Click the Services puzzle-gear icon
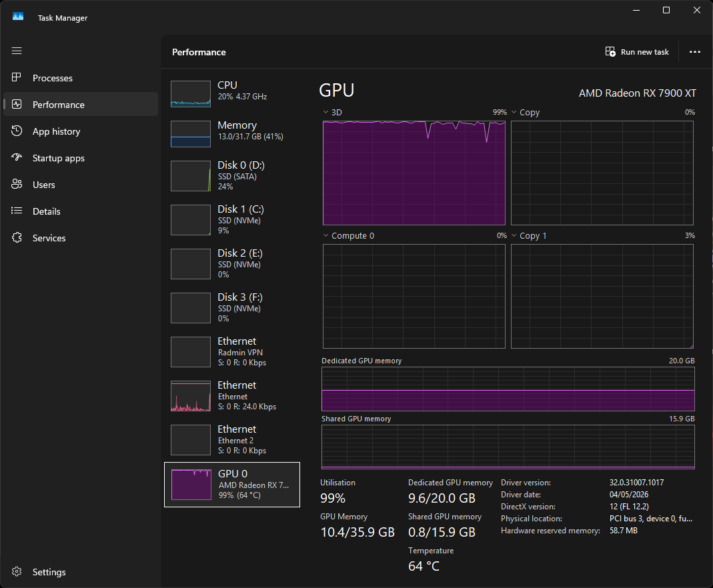Viewport: 713px width, 588px height. (17, 237)
